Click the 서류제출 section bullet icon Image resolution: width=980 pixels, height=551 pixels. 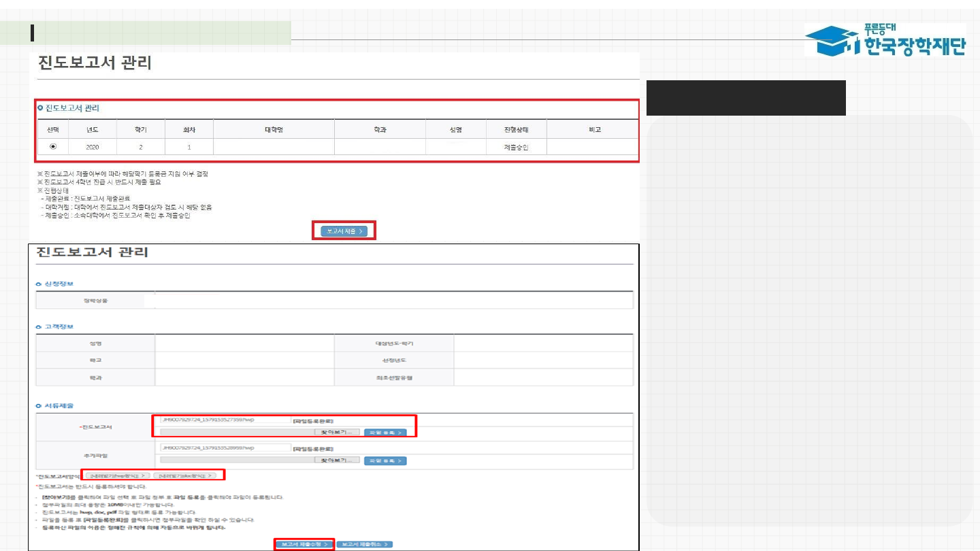click(x=39, y=406)
